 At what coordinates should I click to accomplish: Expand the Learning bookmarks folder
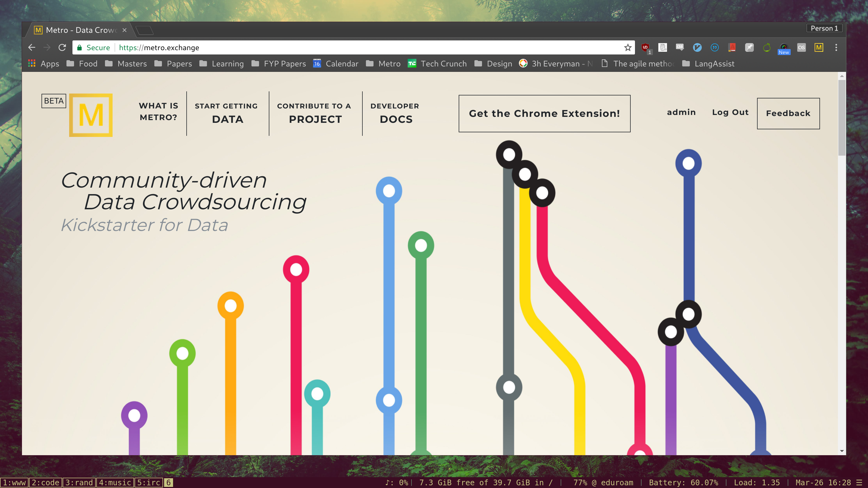pos(221,64)
